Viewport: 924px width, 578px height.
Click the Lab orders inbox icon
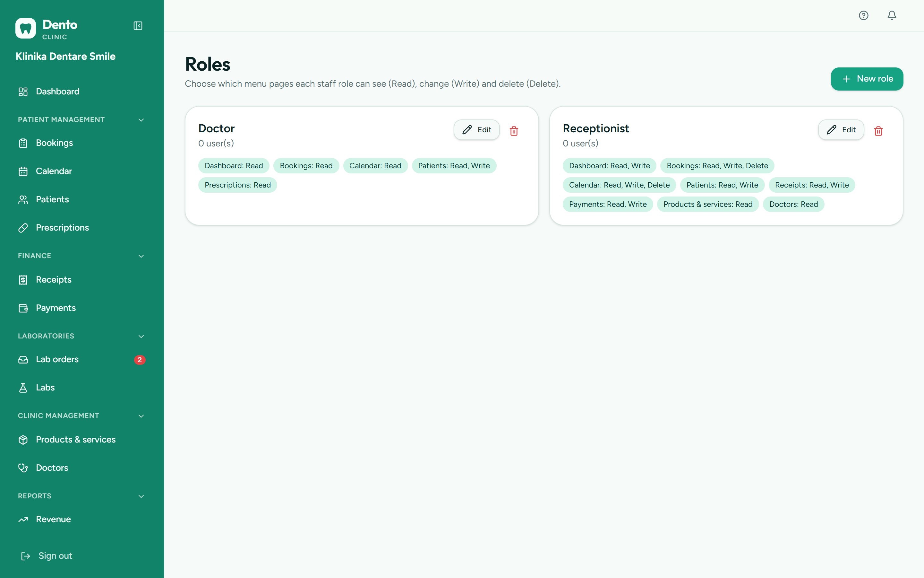coord(23,360)
